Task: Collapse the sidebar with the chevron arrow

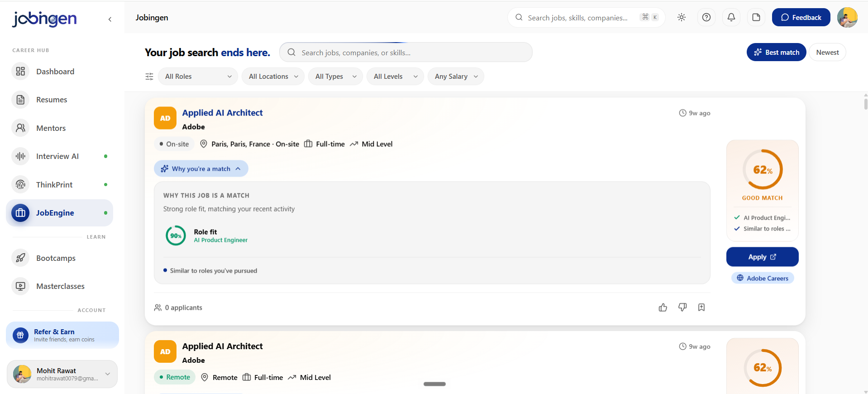Action: [110, 19]
